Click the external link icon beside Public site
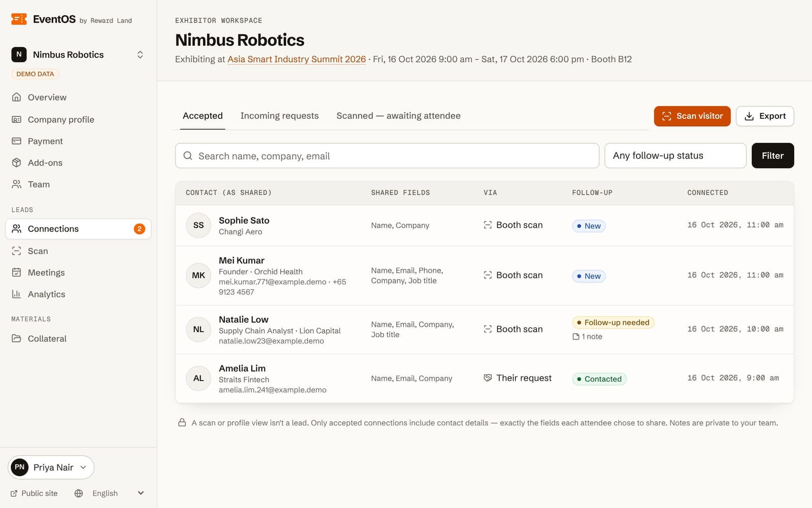Image resolution: width=812 pixels, height=508 pixels. (x=14, y=493)
